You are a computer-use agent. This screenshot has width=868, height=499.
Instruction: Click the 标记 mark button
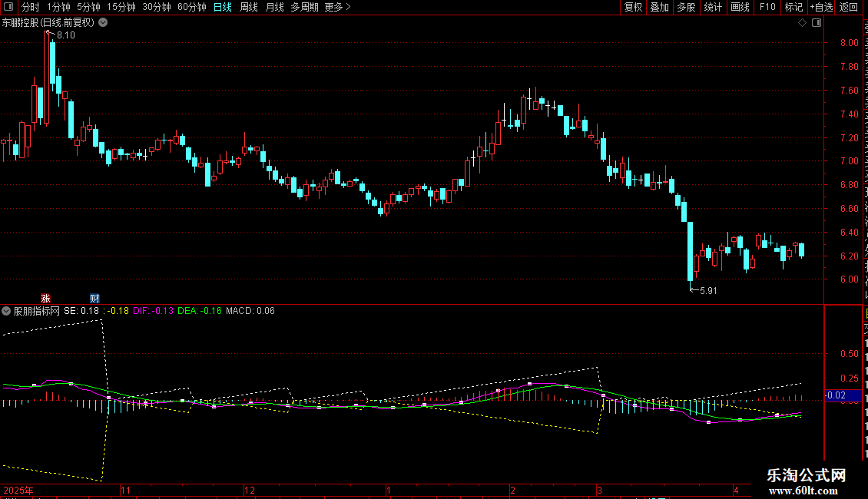[x=793, y=7]
